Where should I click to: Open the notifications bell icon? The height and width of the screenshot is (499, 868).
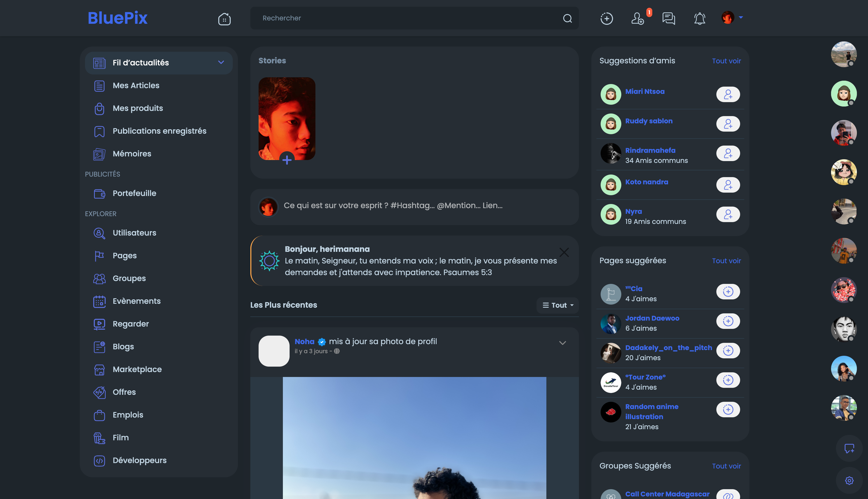tap(700, 18)
